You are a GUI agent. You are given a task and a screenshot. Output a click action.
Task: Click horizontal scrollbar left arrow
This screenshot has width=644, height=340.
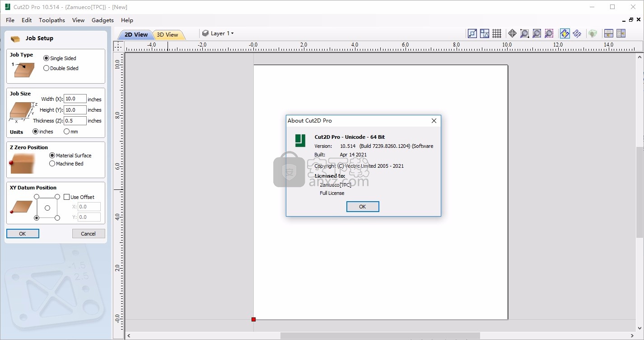click(129, 336)
